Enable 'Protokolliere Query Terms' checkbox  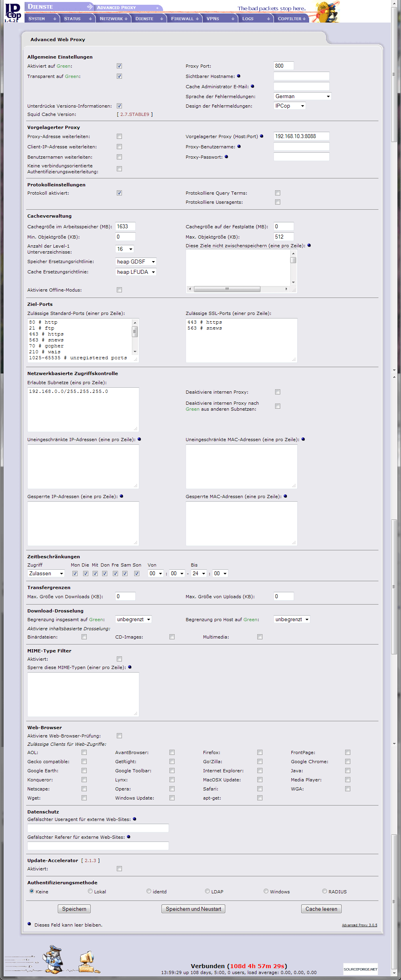pos(277,193)
